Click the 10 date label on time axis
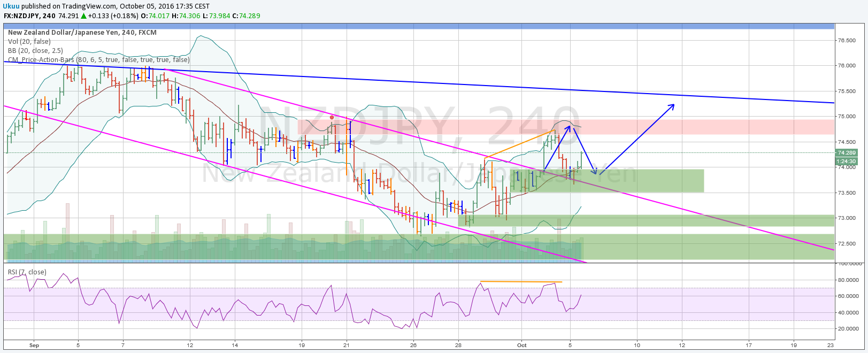Viewport: 868px width, 353px height. point(637,346)
